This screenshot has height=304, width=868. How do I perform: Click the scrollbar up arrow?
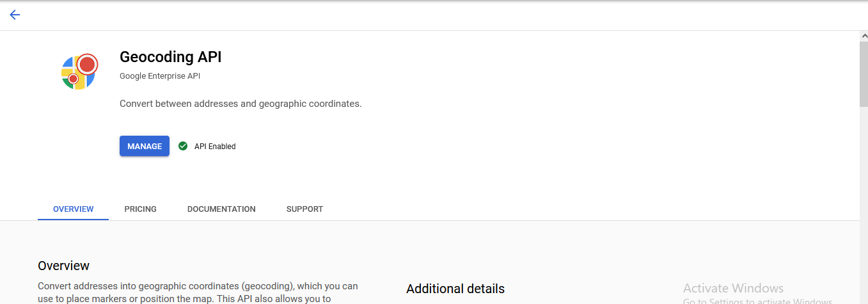(864, 36)
